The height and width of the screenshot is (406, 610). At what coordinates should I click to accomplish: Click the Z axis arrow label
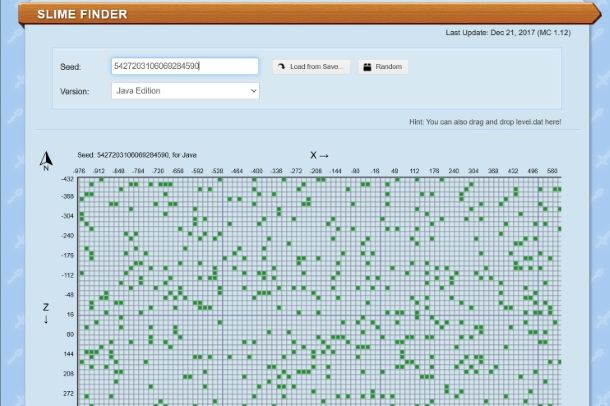click(46, 313)
